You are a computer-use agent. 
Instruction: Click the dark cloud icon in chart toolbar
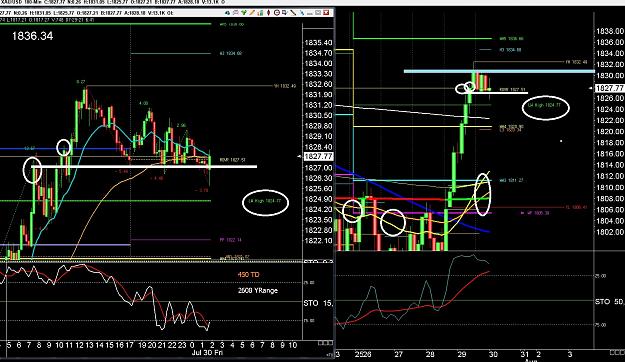[228, 13]
